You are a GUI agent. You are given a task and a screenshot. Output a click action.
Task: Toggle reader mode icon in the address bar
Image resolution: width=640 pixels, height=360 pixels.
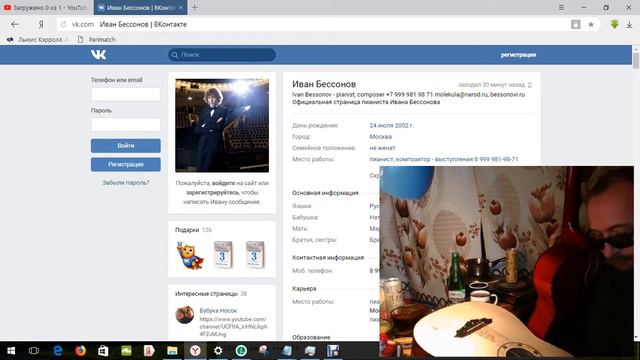pyautogui.click(x=576, y=24)
